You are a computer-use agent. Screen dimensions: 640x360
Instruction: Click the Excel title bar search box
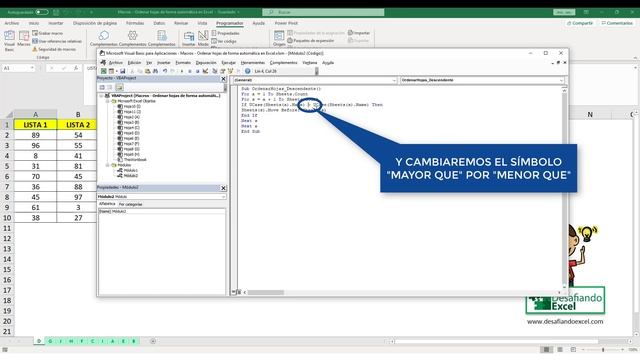point(323,12)
